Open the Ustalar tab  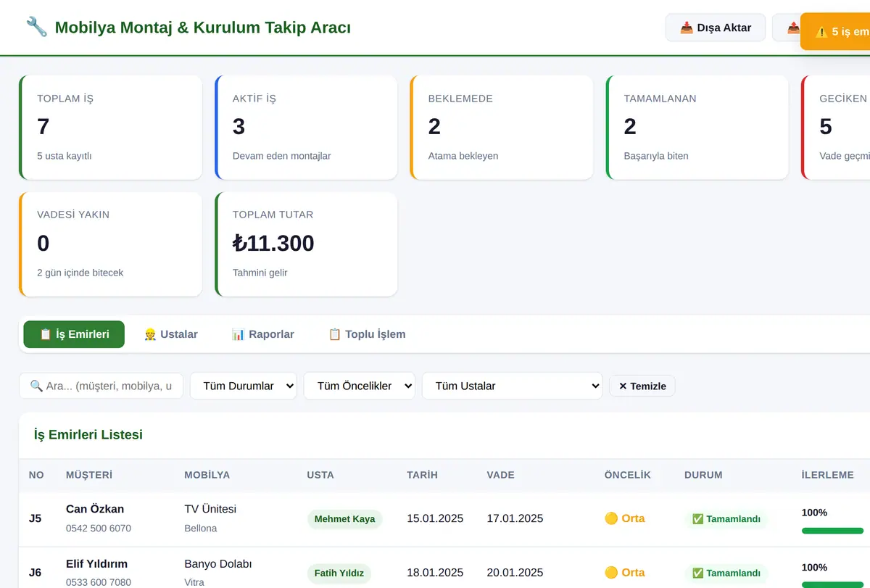pyautogui.click(x=171, y=334)
